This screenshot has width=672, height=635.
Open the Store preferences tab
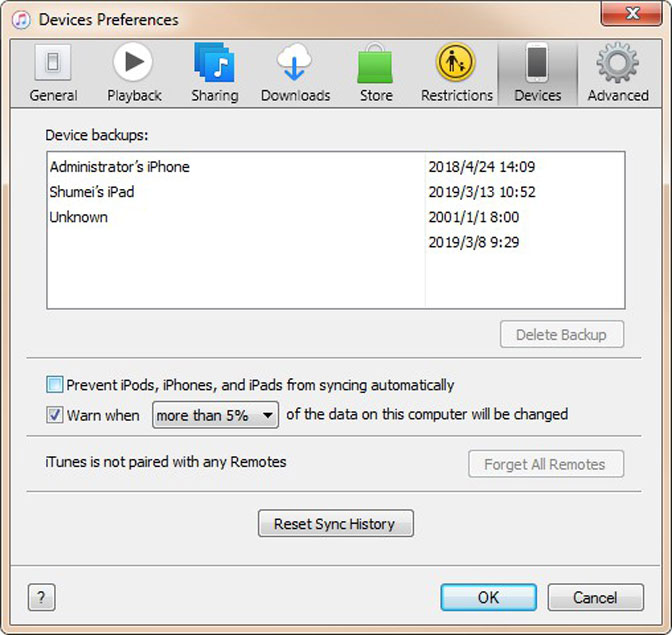[x=375, y=73]
